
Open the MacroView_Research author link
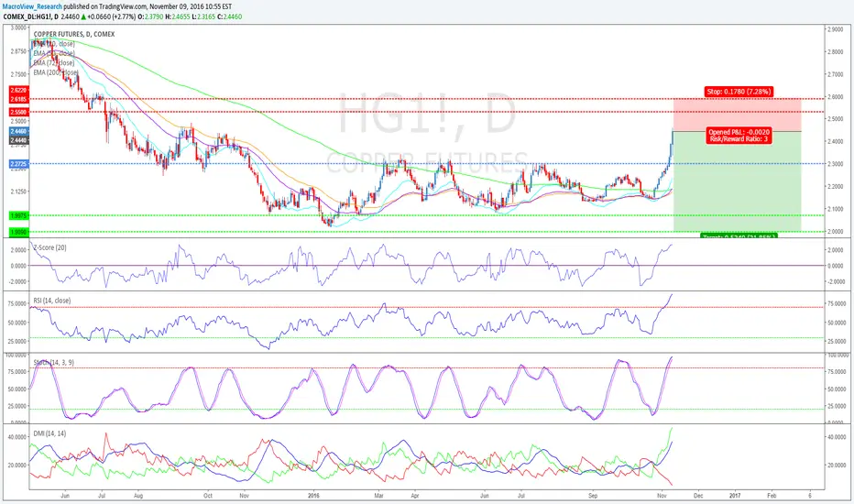point(30,6)
